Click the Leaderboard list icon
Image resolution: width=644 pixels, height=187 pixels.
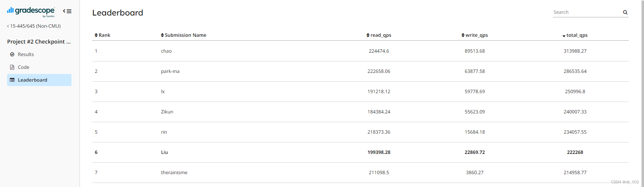[12, 80]
